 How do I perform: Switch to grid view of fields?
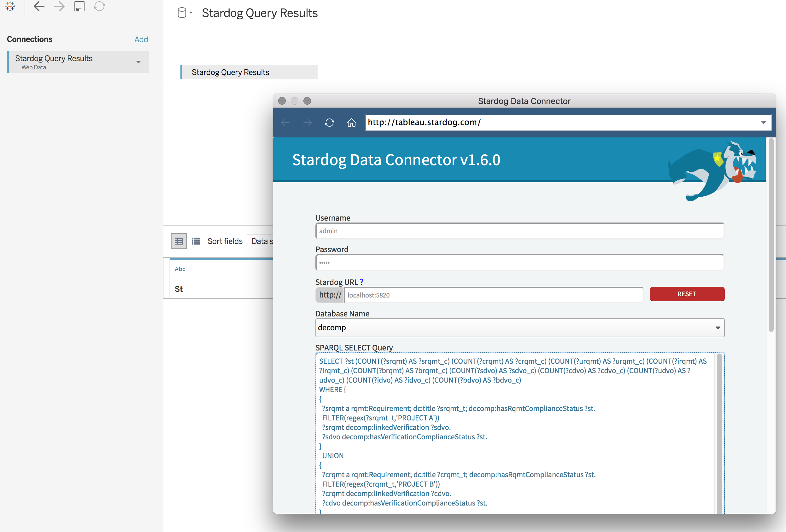179,241
